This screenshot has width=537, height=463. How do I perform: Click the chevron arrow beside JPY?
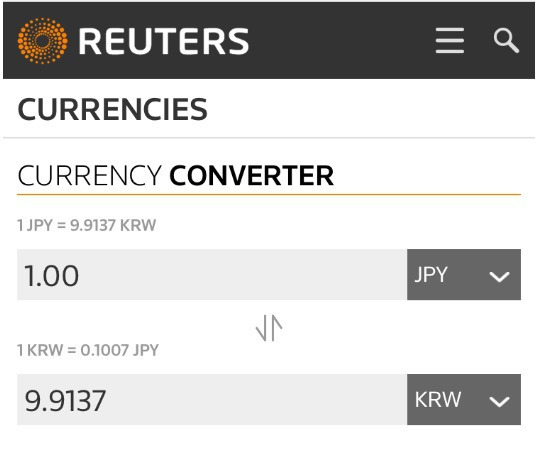point(499,276)
